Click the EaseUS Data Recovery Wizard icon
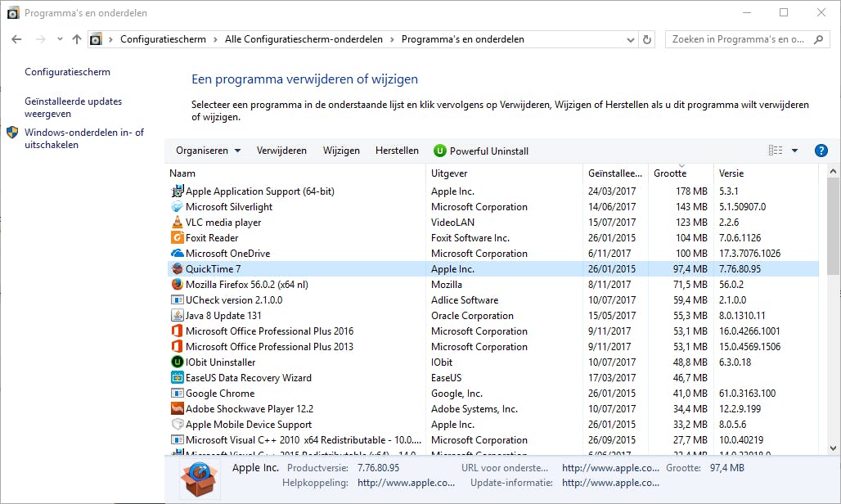The image size is (841, 504). point(177,378)
